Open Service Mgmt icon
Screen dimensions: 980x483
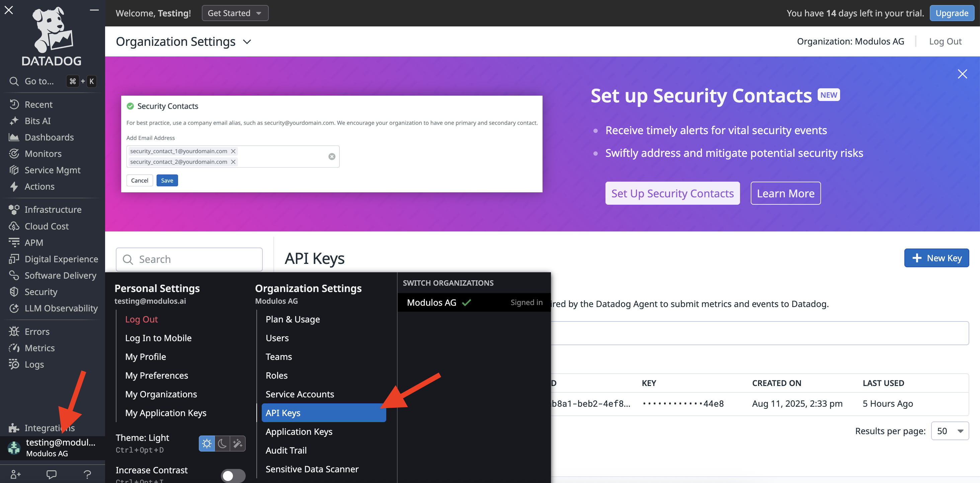14,170
